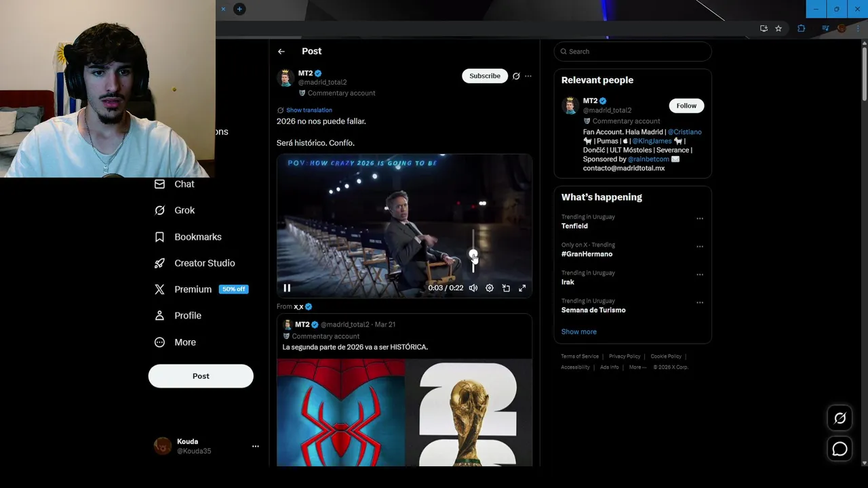Toggle picture-in-picture on the video
868x488 pixels.
(506, 288)
